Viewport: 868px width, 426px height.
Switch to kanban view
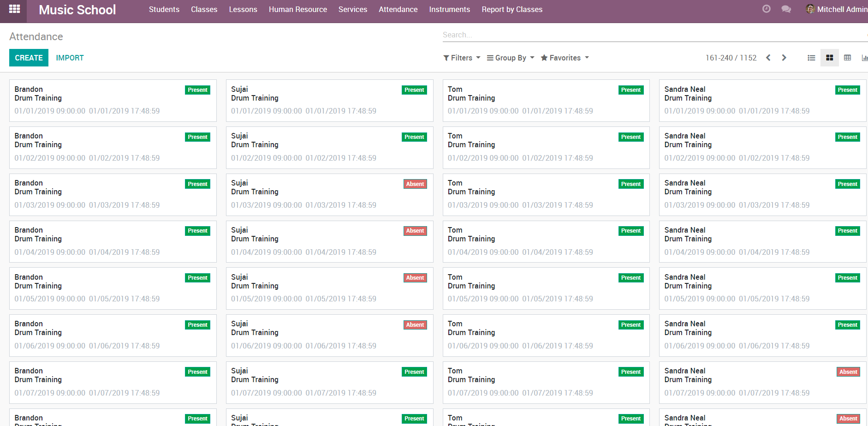pyautogui.click(x=829, y=58)
